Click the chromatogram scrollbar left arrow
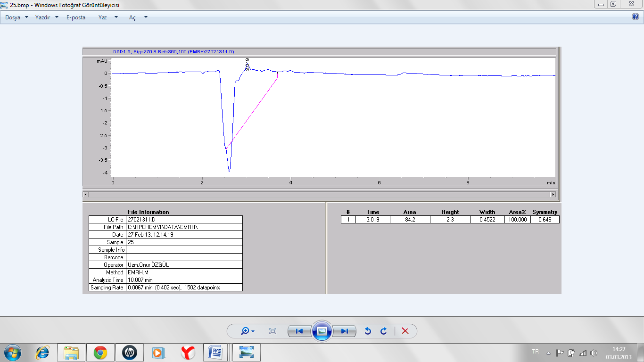 point(86,194)
